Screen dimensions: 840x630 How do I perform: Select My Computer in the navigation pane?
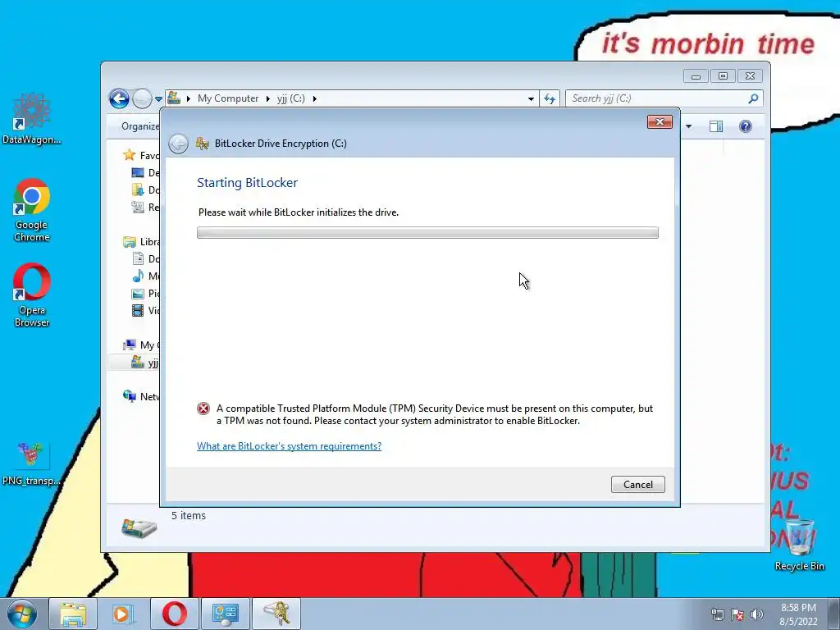click(x=141, y=345)
